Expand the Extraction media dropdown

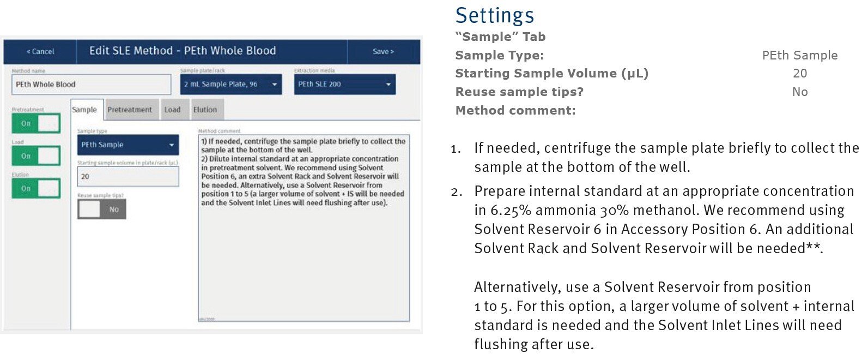click(344, 85)
